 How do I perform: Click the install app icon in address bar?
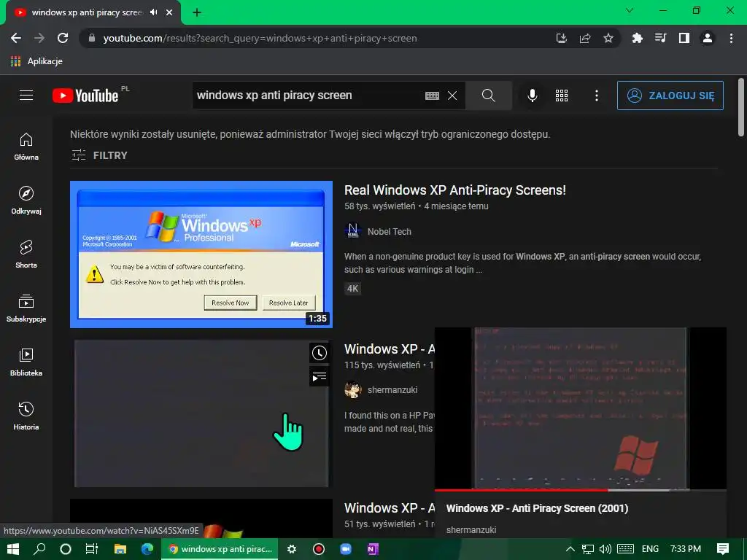pos(562,38)
